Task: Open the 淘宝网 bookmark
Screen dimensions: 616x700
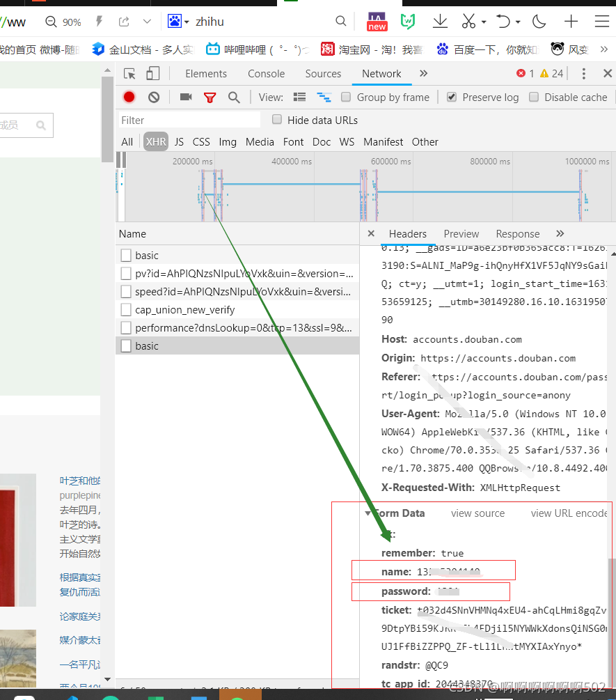Action: [x=372, y=49]
